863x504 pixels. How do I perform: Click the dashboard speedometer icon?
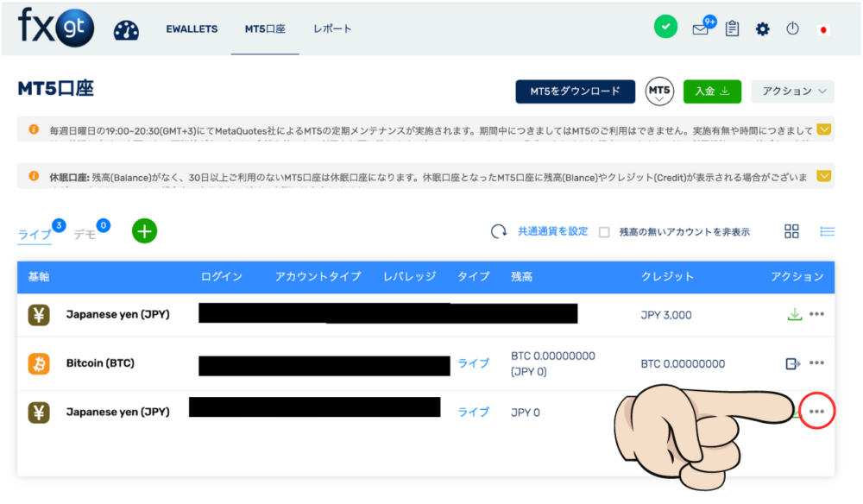126,29
